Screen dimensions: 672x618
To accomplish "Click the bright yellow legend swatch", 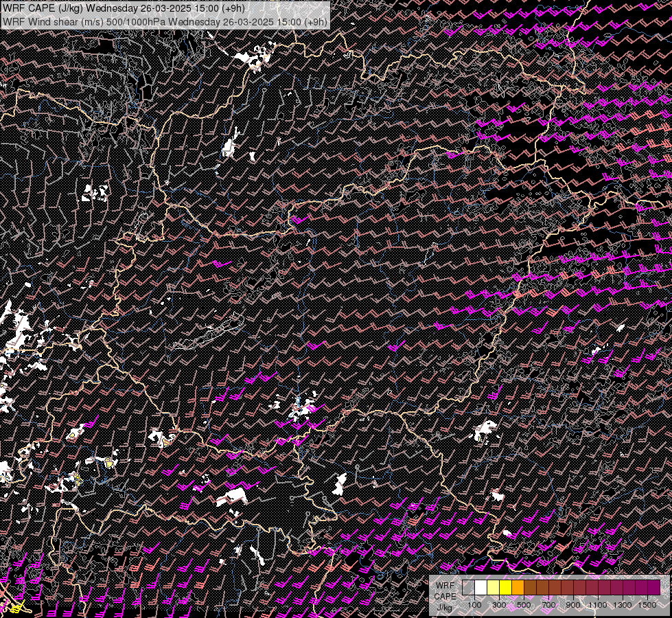I will tap(506, 588).
